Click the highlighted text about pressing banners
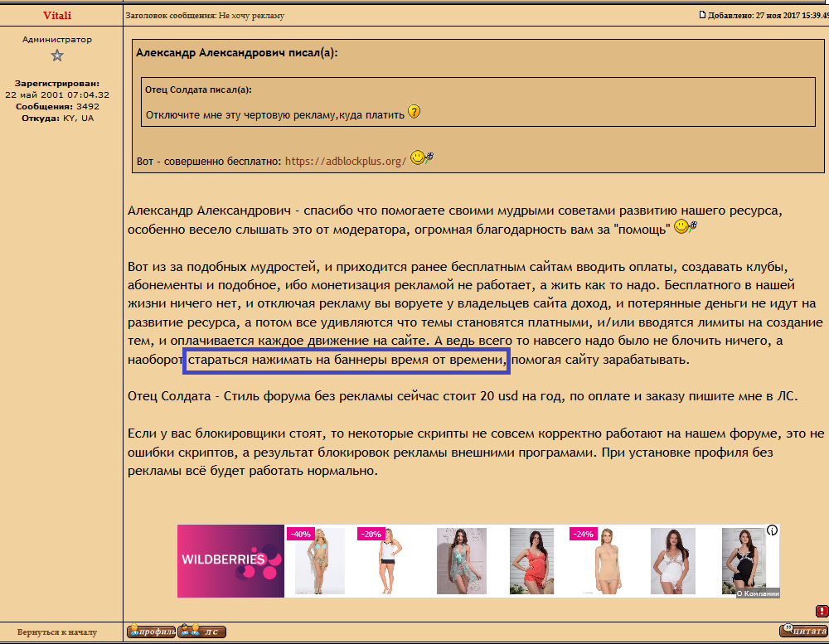 pyautogui.click(x=347, y=361)
